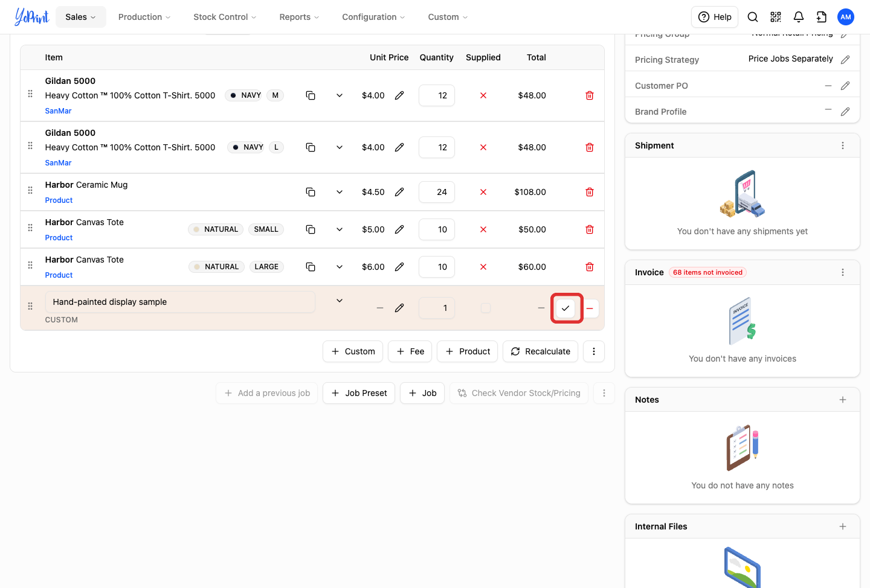The image size is (870, 588).
Task: Open the Stock Control menu
Action: [x=225, y=17]
